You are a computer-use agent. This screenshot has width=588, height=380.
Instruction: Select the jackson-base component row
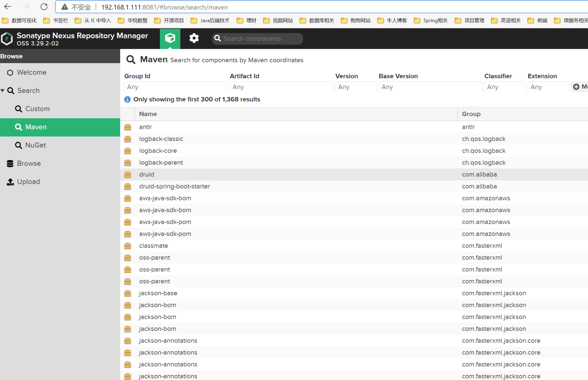[x=354, y=294]
